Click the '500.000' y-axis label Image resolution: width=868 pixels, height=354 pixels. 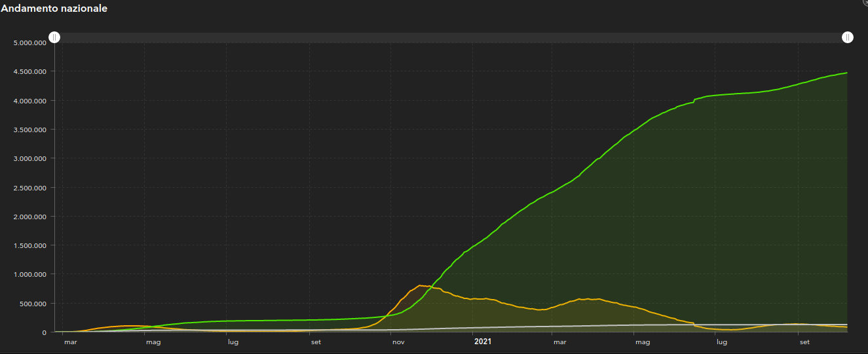(33, 304)
